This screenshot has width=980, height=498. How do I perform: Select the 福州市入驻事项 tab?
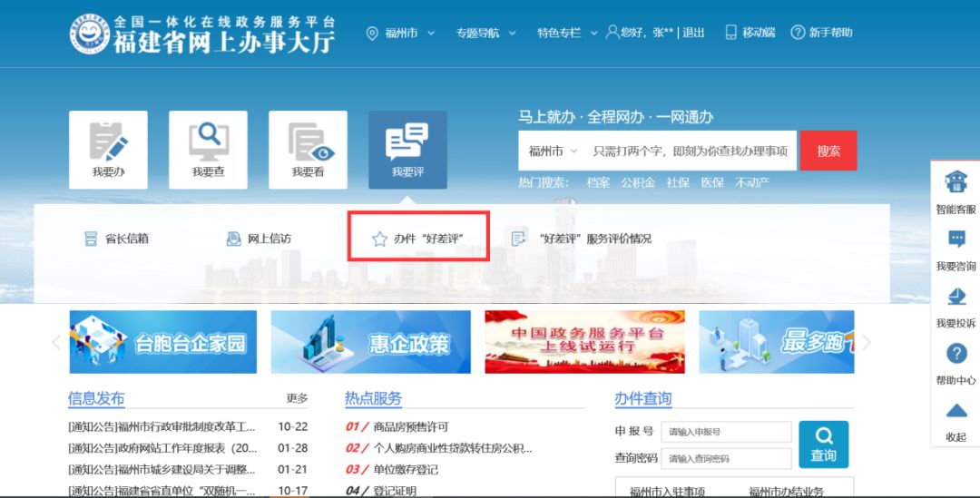668,492
